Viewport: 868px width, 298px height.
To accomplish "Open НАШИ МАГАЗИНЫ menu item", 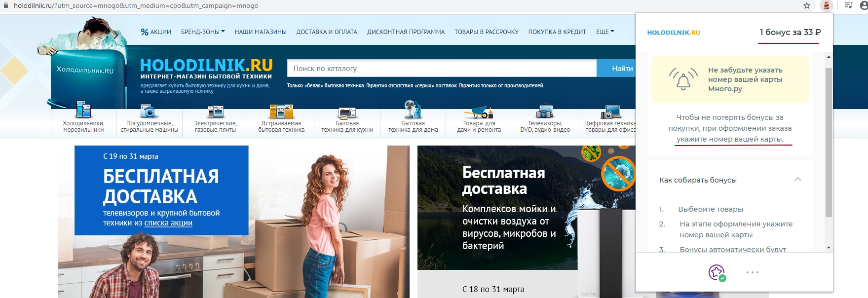I will 261,32.
